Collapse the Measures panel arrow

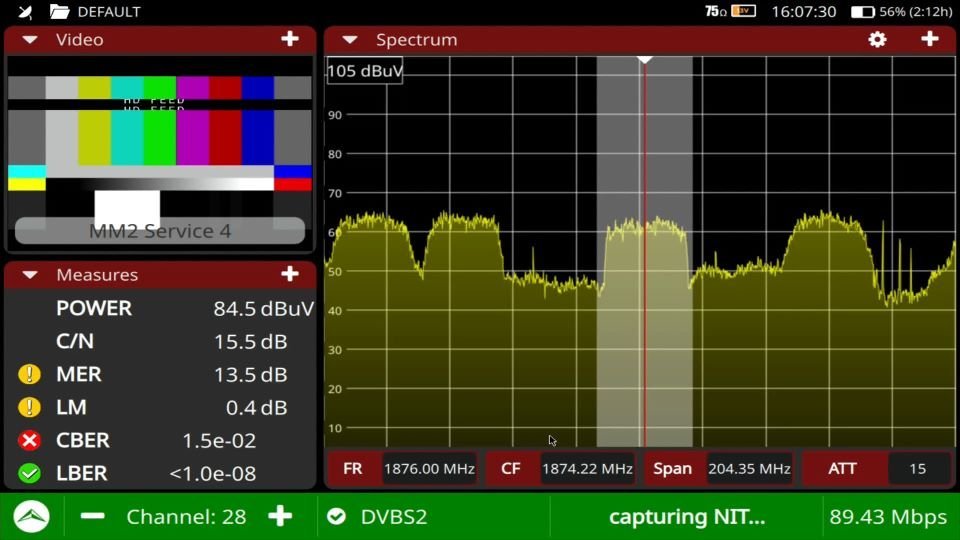coord(30,275)
